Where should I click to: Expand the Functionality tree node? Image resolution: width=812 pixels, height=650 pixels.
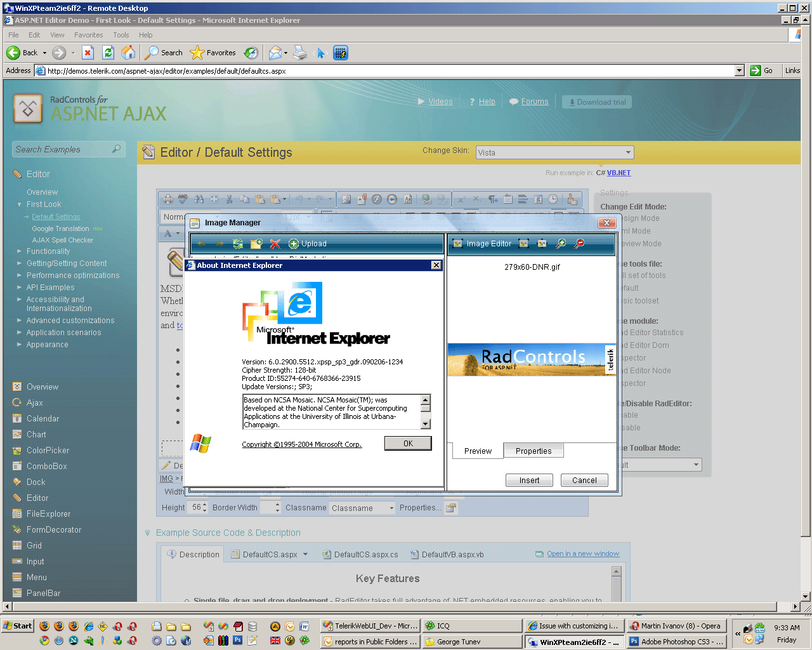[19, 251]
